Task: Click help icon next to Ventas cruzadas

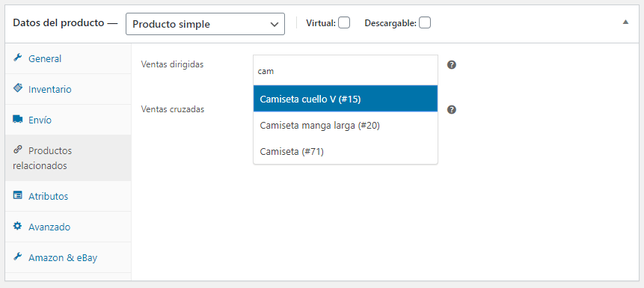Action: coord(452,110)
